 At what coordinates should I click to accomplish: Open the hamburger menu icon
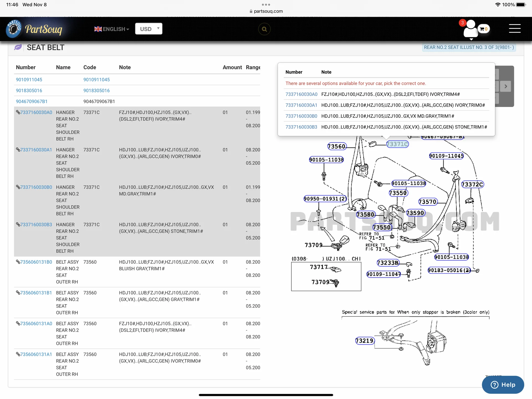coord(515,29)
